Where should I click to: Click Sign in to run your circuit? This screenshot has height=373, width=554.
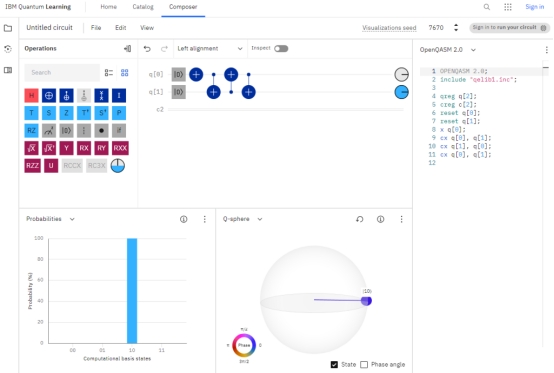coord(509,28)
